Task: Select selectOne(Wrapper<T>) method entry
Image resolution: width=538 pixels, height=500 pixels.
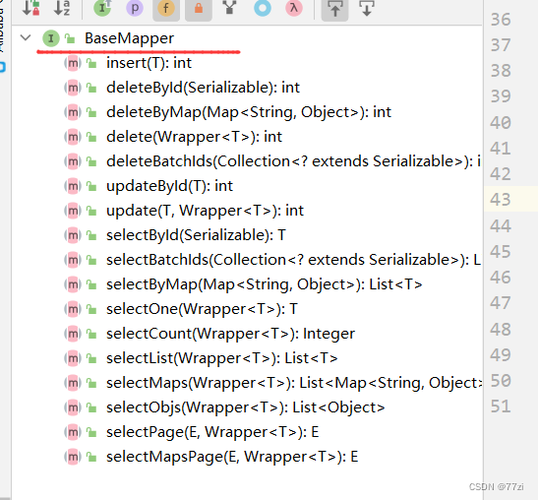Action: coord(202,309)
